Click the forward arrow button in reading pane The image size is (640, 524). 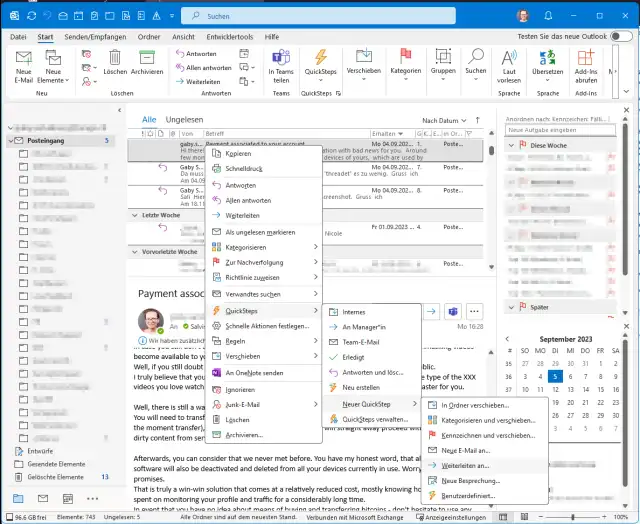431,312
